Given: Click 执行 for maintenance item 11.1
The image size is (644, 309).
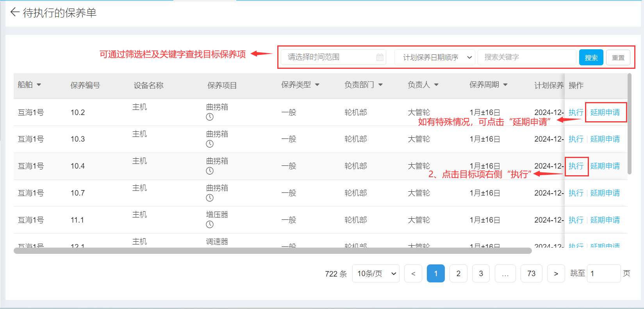Looking at the screenshot, I should pos(576,220).
